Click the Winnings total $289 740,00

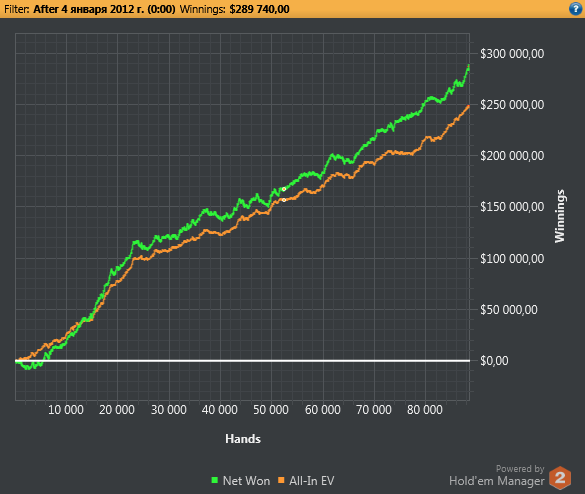[259, 9]
